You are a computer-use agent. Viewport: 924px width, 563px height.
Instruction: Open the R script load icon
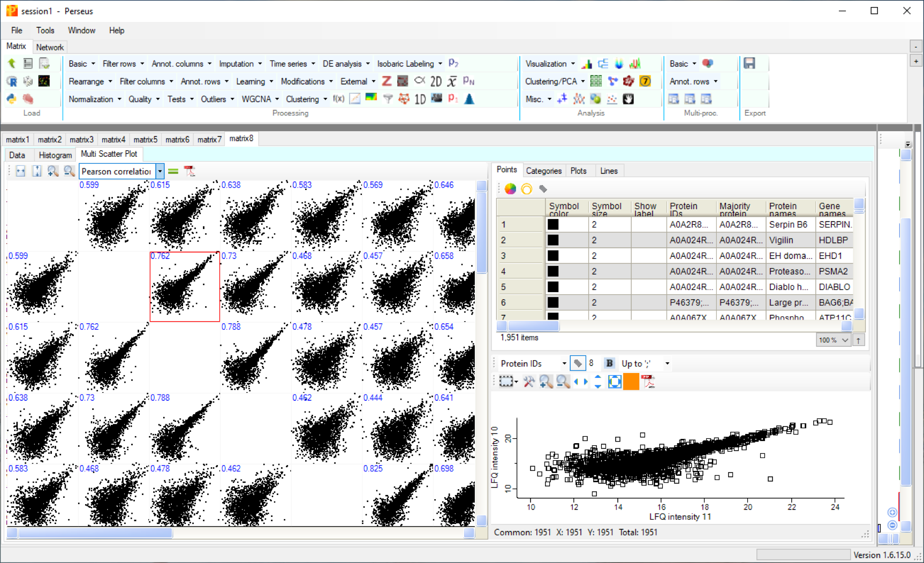pos(12,81)
